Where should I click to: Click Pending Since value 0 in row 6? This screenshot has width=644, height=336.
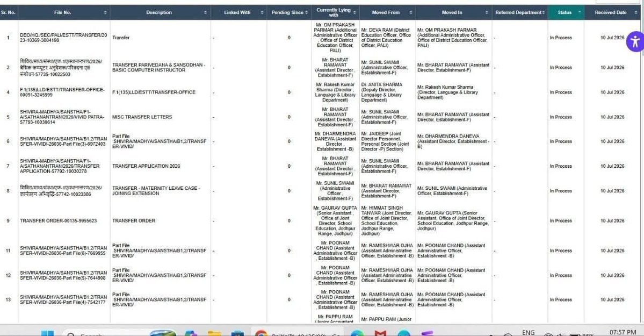289,141
